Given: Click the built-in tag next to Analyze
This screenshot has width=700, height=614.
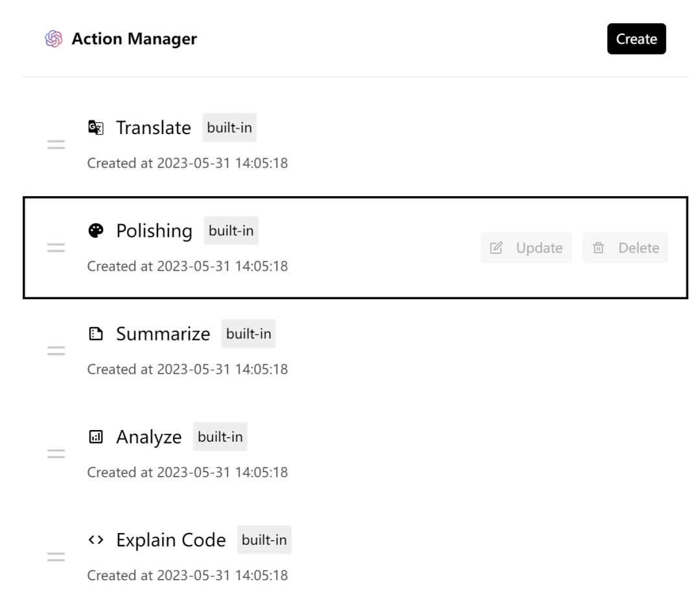Looking at the screenshot, I should 220,437.
